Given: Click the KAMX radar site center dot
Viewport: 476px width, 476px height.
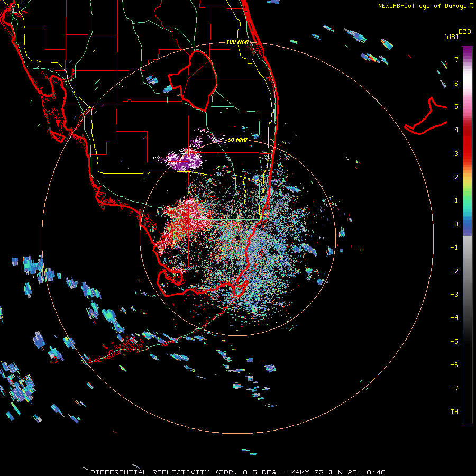Looking at the screenshot, I should point(237,237).
